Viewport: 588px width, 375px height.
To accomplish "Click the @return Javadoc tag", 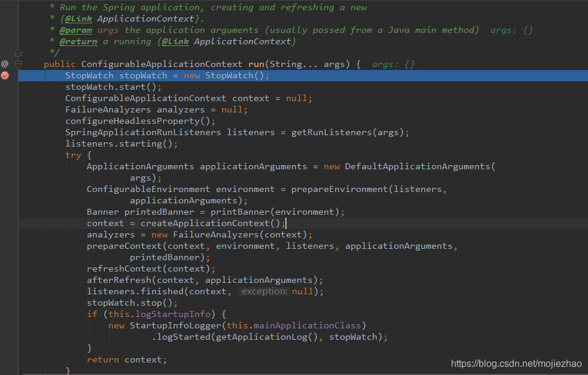I will 78,41.
